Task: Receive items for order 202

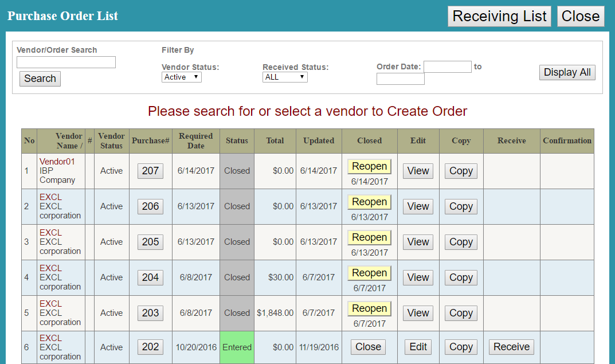Action: [x=511, y=347]
